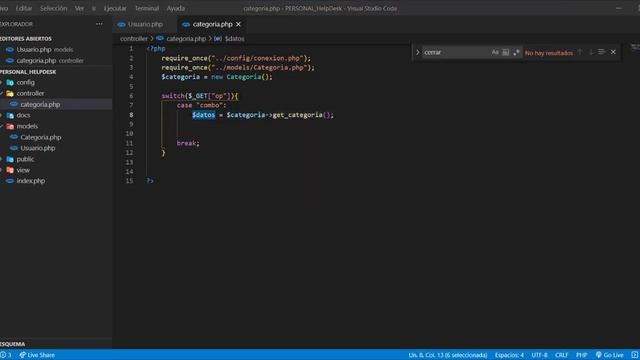Open Selección menu
640x360 pixels.
(53, 8)
